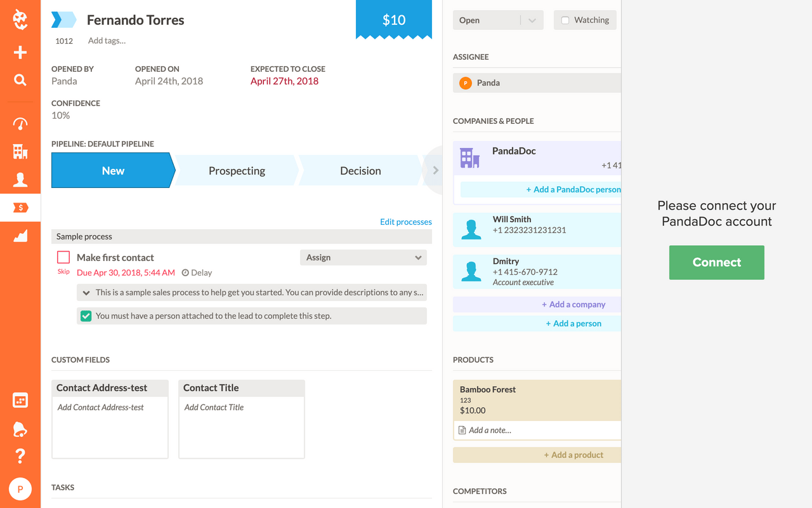Screen dimensions: 812x508
Task: Click the plus add-new icon in sidebar
Action: point(20,52)
